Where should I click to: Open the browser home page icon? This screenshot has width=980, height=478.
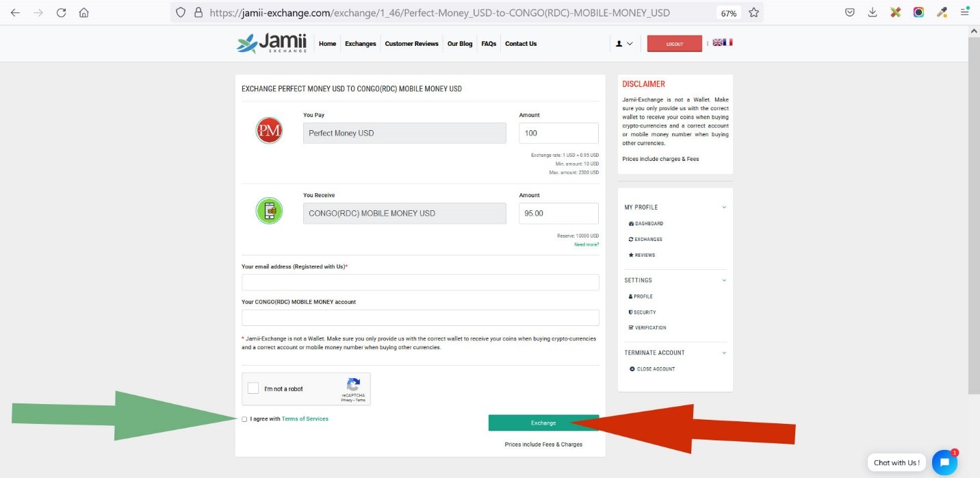tap(84, 12)
